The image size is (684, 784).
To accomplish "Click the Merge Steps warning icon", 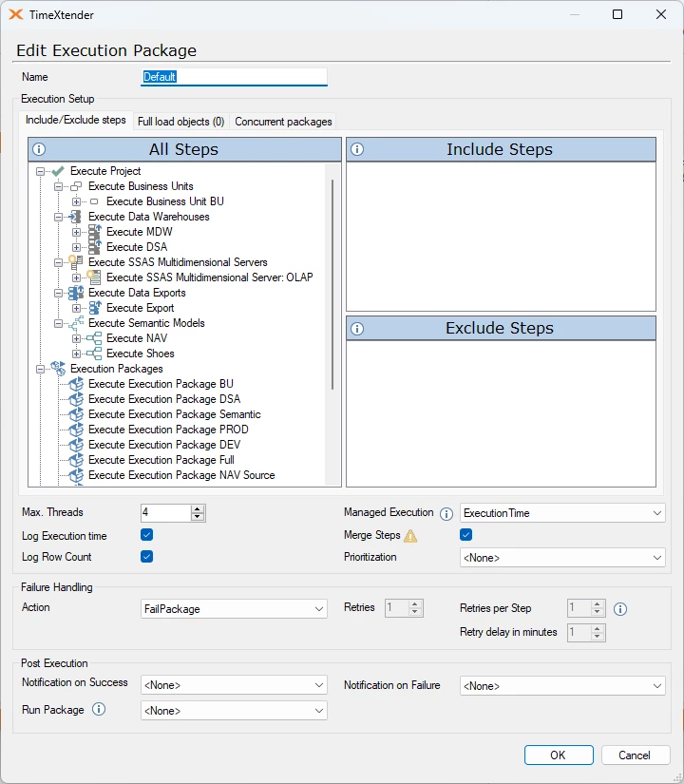I will point(410,536).
